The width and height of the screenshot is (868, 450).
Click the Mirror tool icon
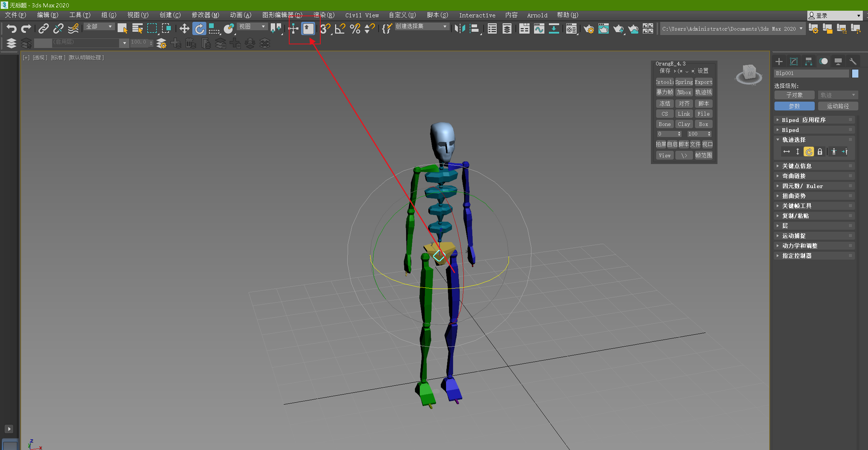[460, 28]
